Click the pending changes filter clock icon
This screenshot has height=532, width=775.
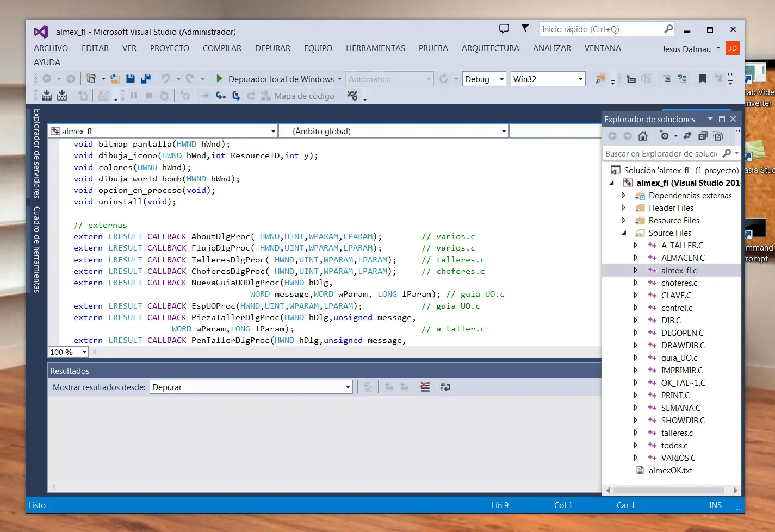[x=664, y=135]
